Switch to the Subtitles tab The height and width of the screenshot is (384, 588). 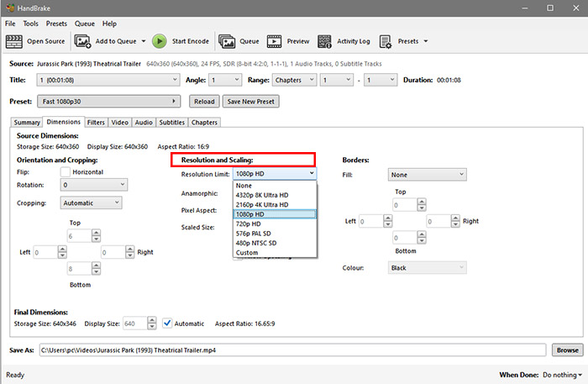click(x=171, y=122)
